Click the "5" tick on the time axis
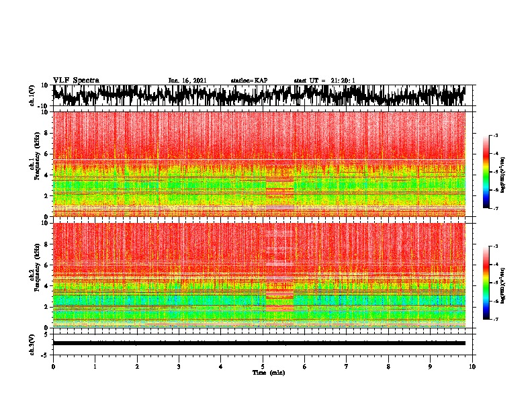 [263, 367]
